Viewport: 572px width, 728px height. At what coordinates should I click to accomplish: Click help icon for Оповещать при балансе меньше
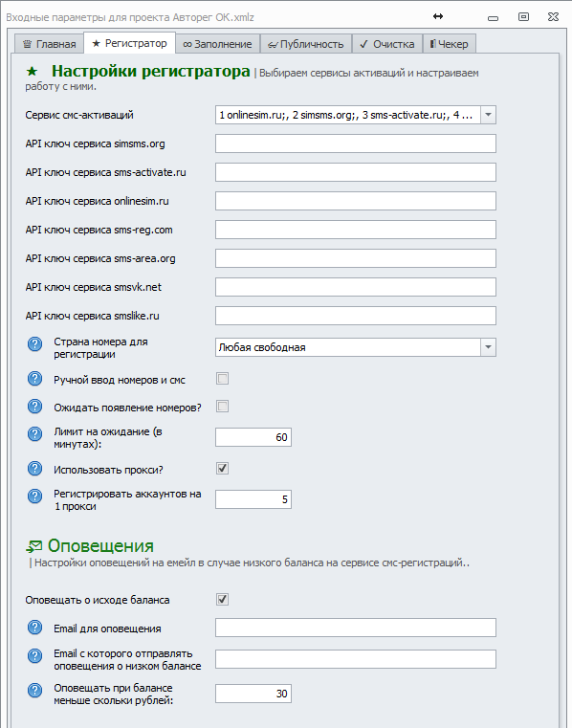pyautogui.click(x=34, y=691)
